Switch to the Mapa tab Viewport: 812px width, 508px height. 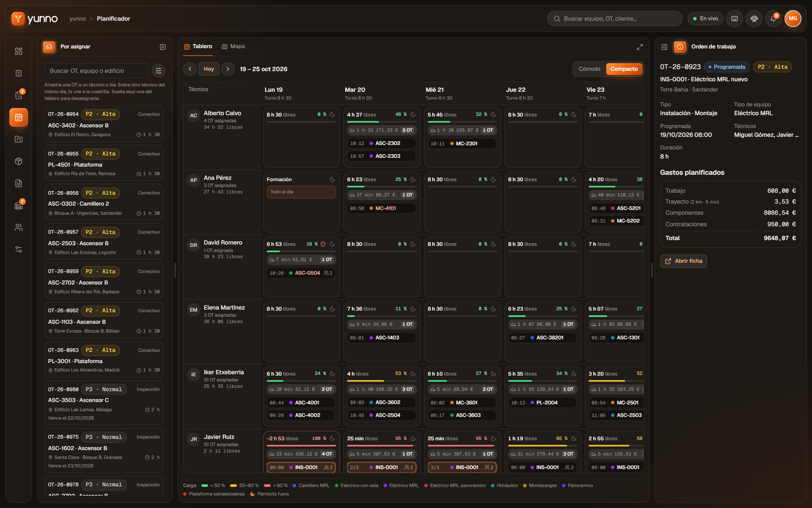pos(233,46)
